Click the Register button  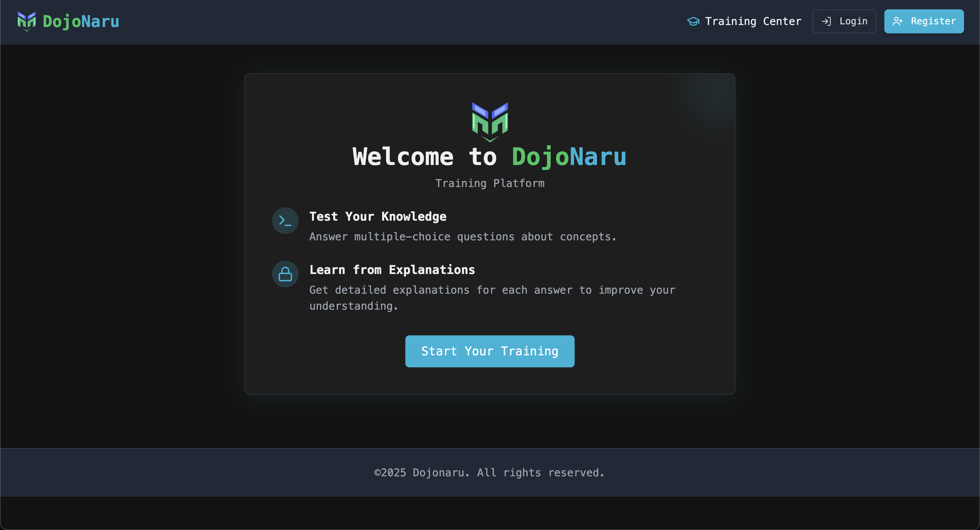coord(924,21)
